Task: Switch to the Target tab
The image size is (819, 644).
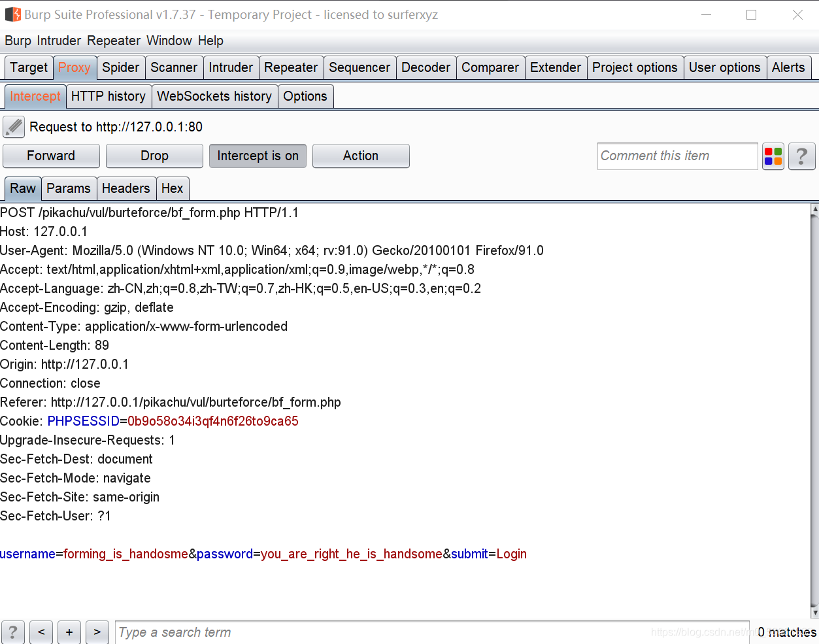Action: pos(29,67)
